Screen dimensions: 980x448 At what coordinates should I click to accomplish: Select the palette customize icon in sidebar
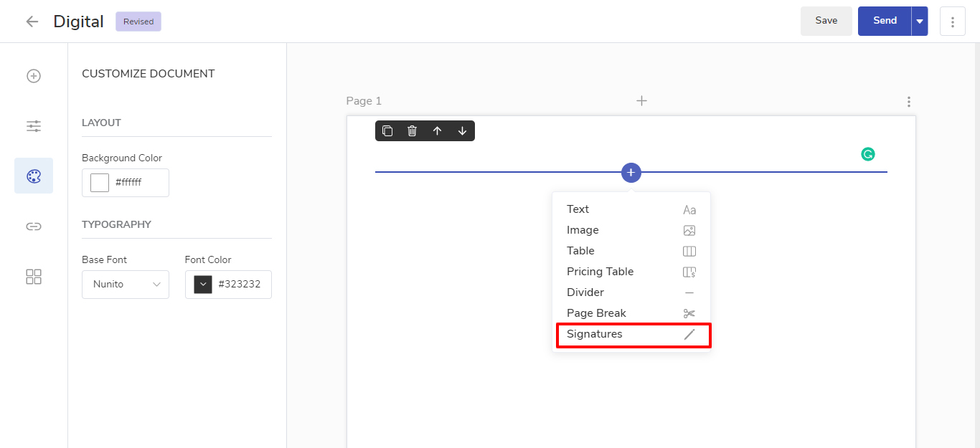coord(34,176)
